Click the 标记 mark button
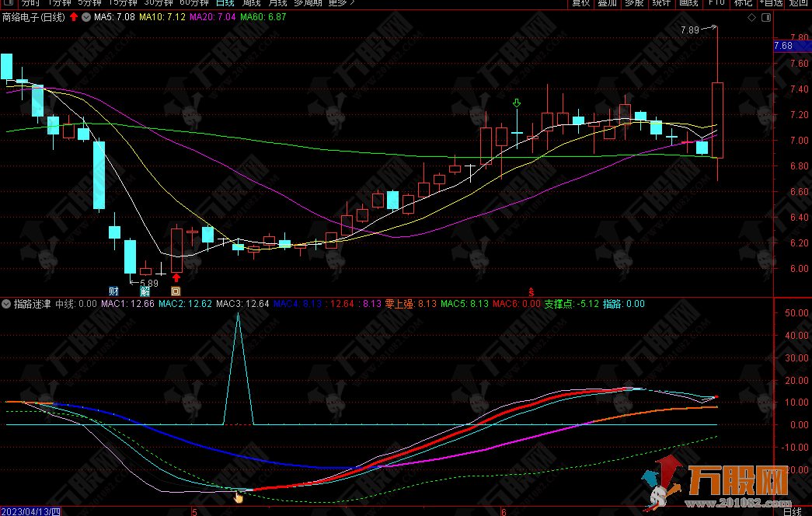This screenshot has height=516, width=812. click(x=743, y=2)
